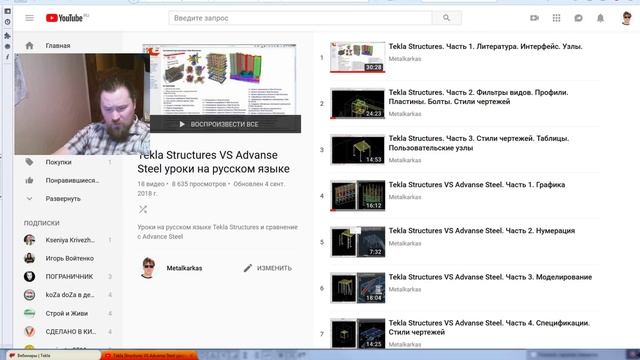Click thumbnail of video with 14:53 duration
640x360 pixels.
point(358,150)
